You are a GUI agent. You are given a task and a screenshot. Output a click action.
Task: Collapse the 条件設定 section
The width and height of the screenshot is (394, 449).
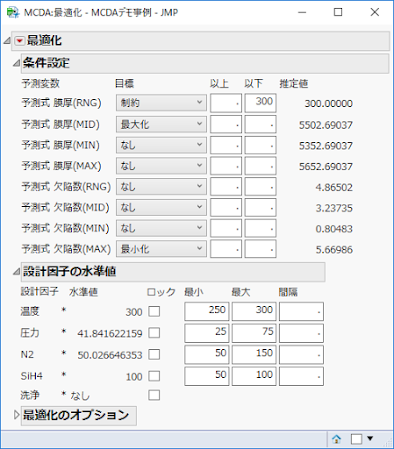(x=16, y=63)
